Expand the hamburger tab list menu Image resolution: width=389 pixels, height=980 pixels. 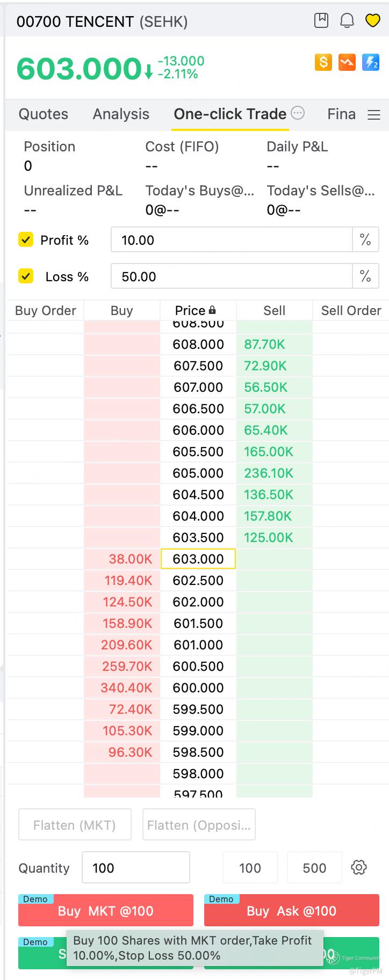374,114
